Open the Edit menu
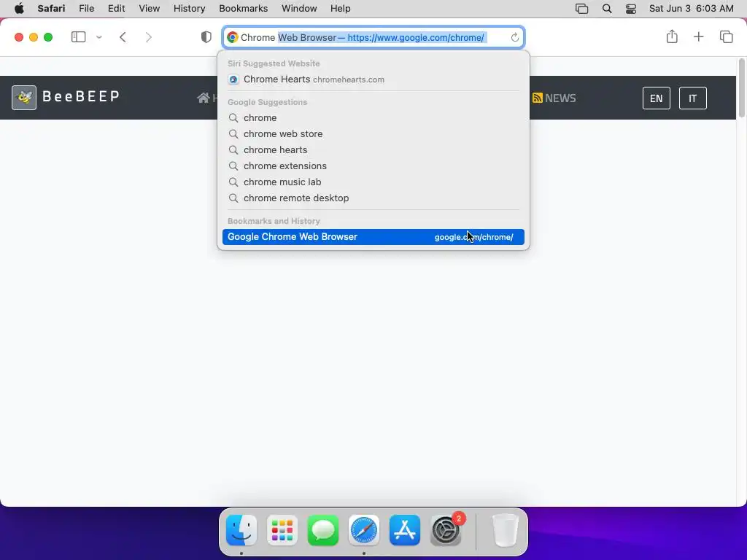Viewport: 747px width, 560px height. [116, 9]
